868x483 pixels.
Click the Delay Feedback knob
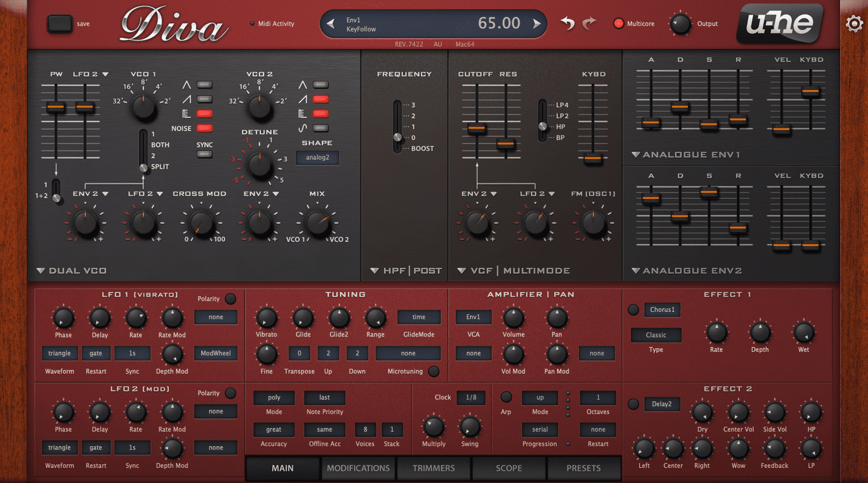tap(774, 449)
